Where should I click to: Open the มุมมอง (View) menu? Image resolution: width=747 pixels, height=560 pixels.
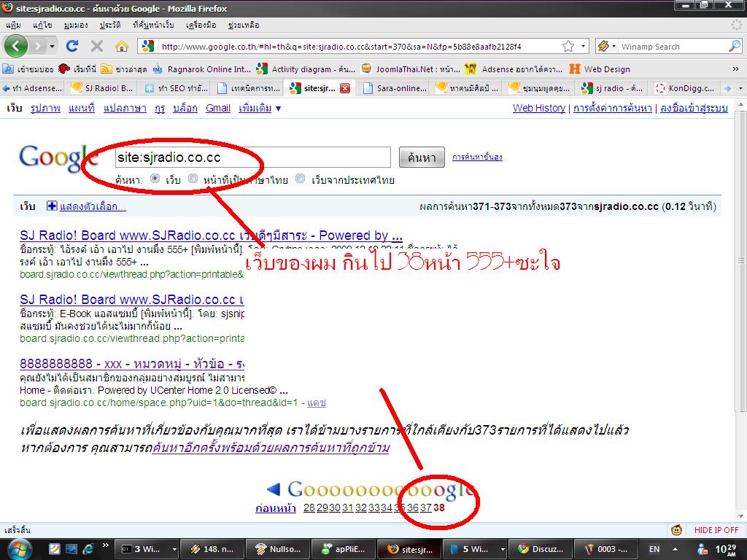(76, 25)
